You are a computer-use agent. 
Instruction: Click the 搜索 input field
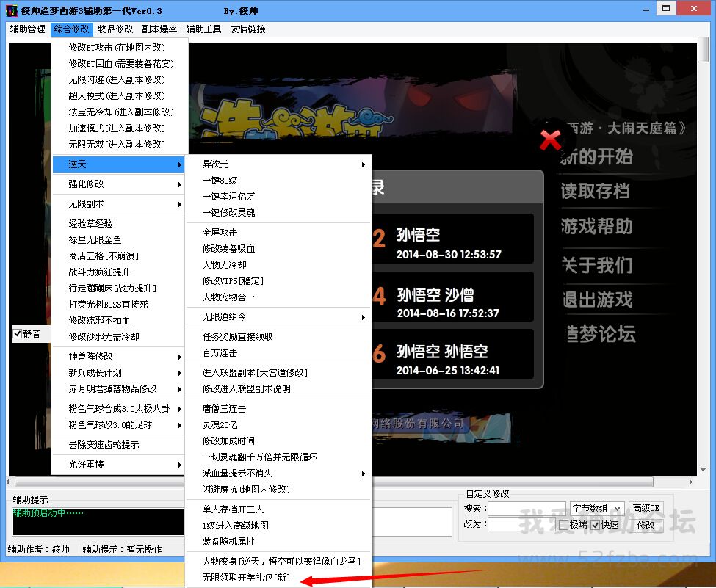point(527,509)
